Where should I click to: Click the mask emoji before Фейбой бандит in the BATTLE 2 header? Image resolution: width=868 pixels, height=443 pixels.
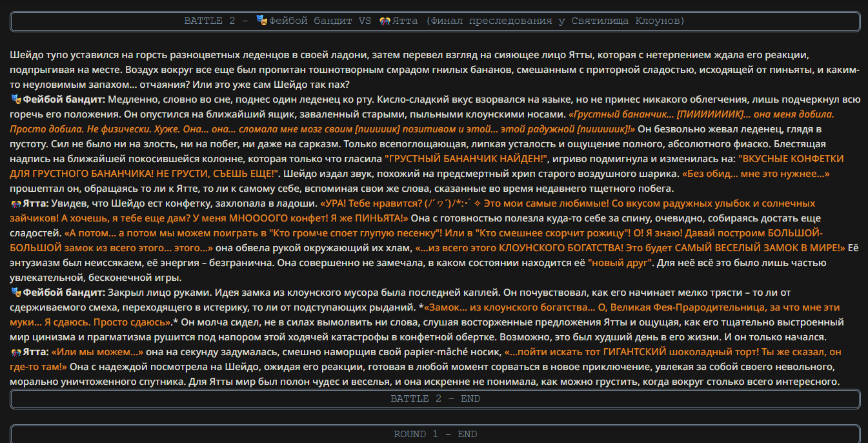pyautogui.click(x=261, y=21)
